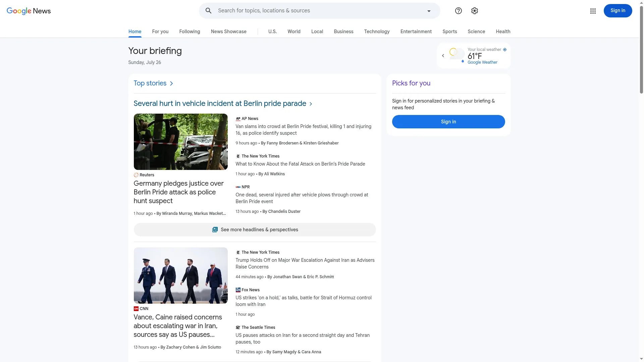Open the Health section

coord(503,32)
